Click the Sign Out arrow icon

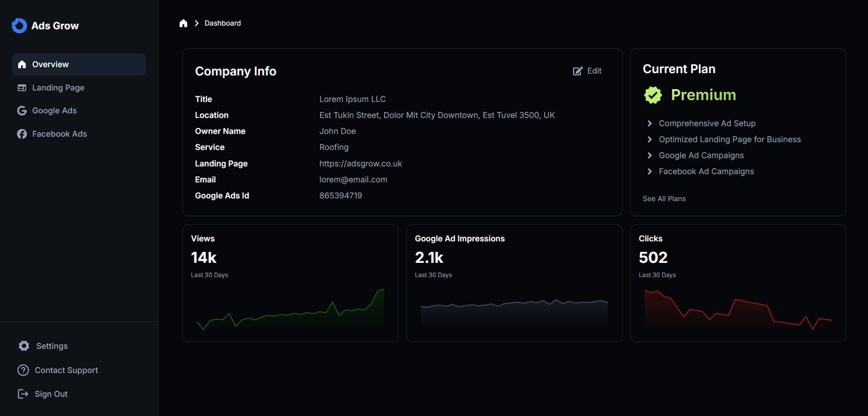point(22,394)
